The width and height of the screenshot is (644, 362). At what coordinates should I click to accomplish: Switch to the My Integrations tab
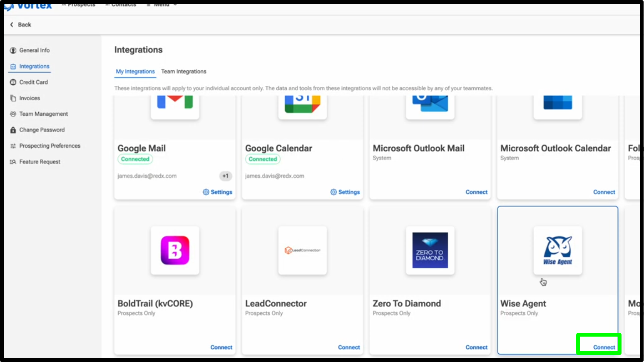coord(135,72)
